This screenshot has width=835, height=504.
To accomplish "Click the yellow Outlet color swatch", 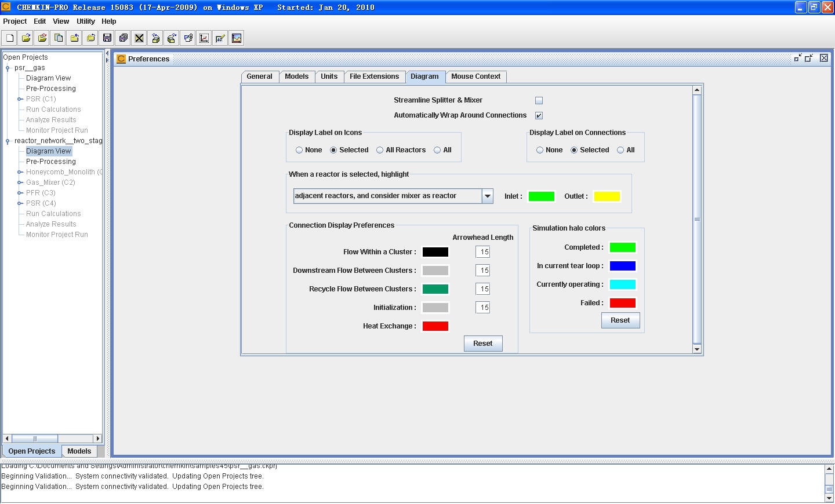I will pyautogui.click(x=607, y=196).
